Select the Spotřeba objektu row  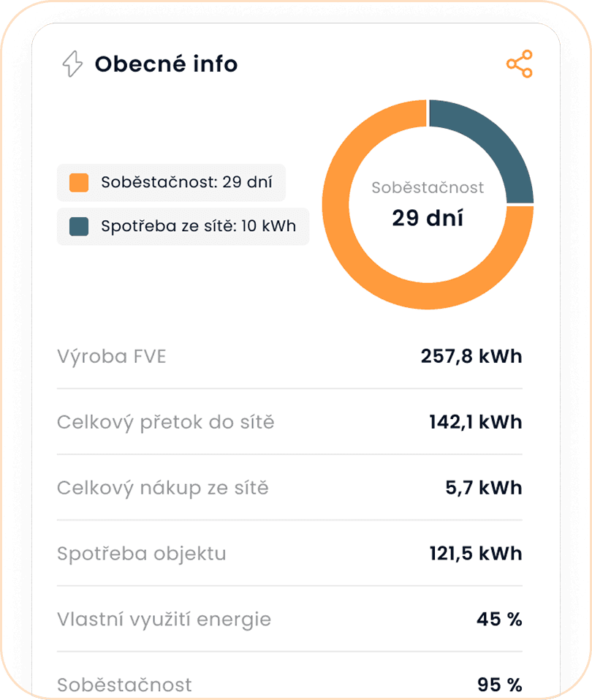pos(142,554)
